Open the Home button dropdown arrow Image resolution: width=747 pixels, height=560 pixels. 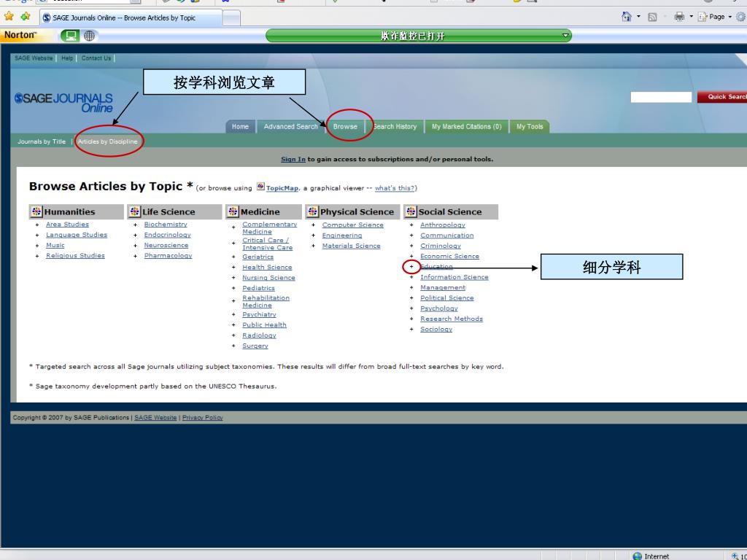coord(638,17)
